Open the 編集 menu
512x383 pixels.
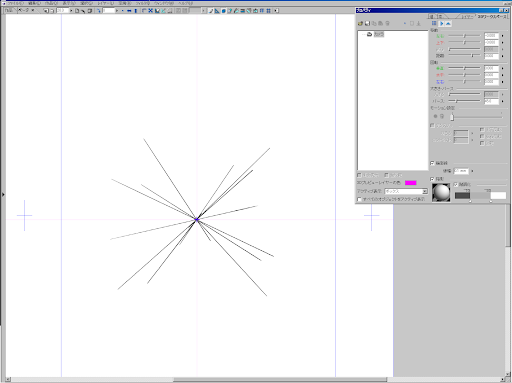pyautogui.click(x=34, y=3)
